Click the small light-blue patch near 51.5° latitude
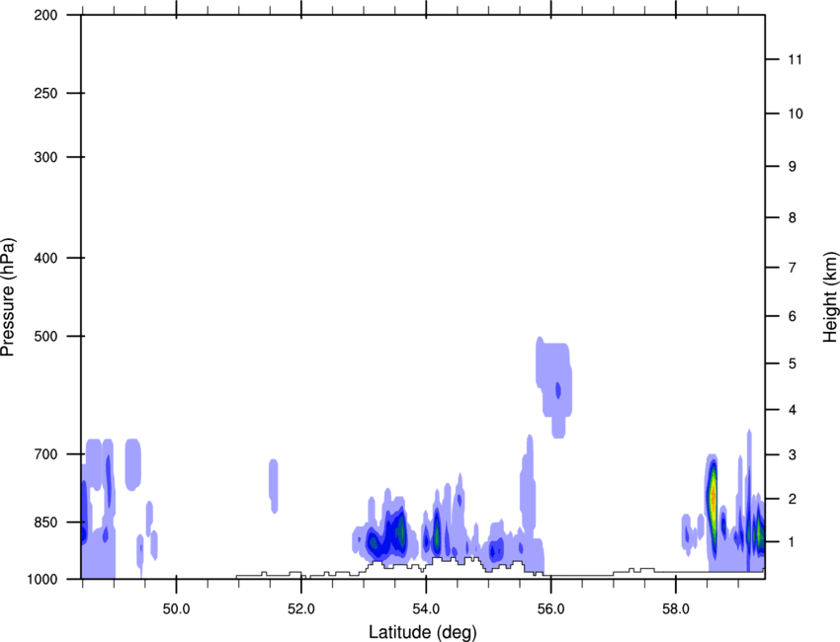Screen dimensions: 840x642 [x=274, y=486]
